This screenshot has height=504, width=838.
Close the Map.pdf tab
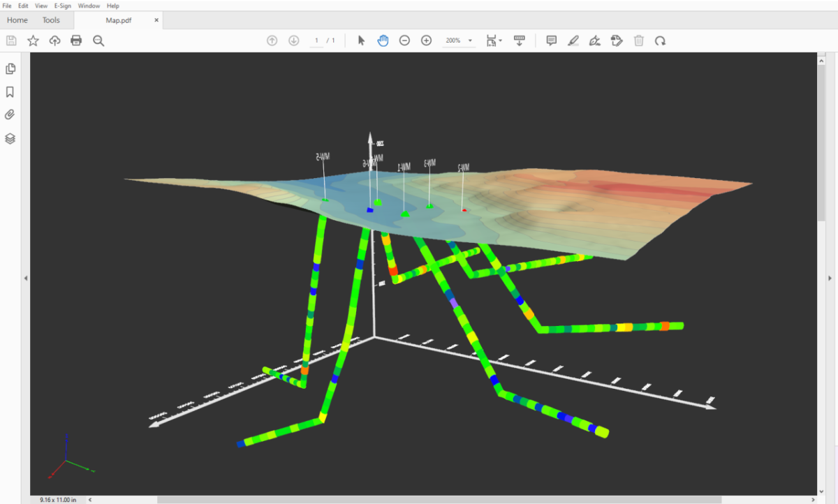pos(156,20)
